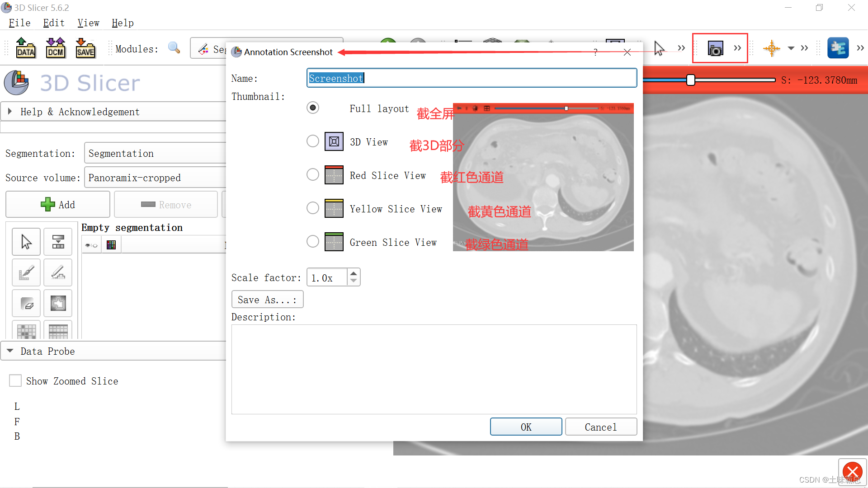Click the SAVE data icon
Viewport: 868px width, 488px height.
point(85,48)
